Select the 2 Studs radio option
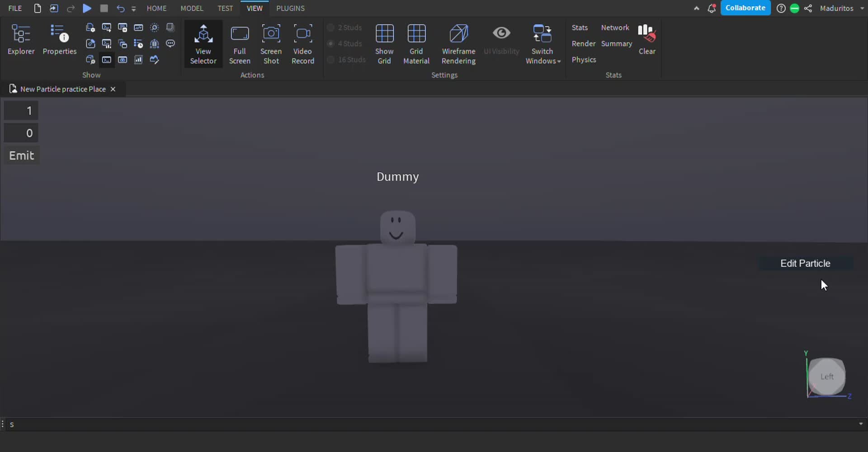 (x=331, y=28)
